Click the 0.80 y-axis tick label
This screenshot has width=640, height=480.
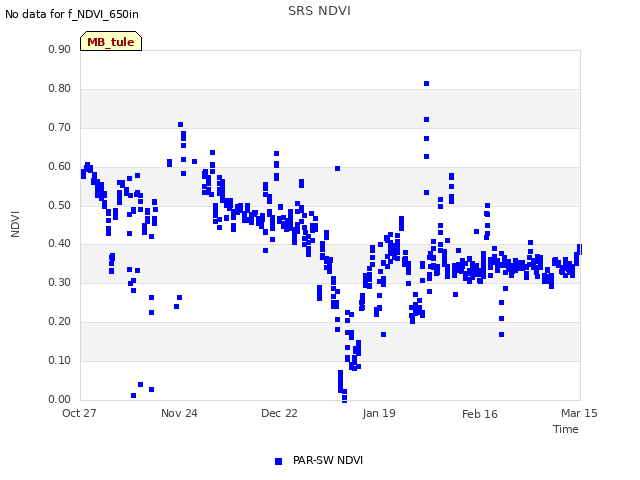pos(60,89)
